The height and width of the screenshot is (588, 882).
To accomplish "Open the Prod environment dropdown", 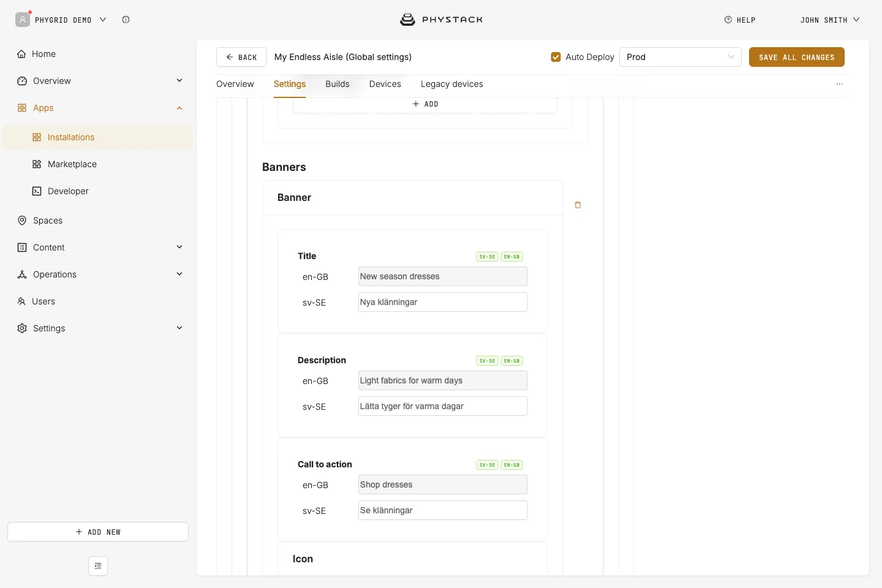I will tap(680, 57).
